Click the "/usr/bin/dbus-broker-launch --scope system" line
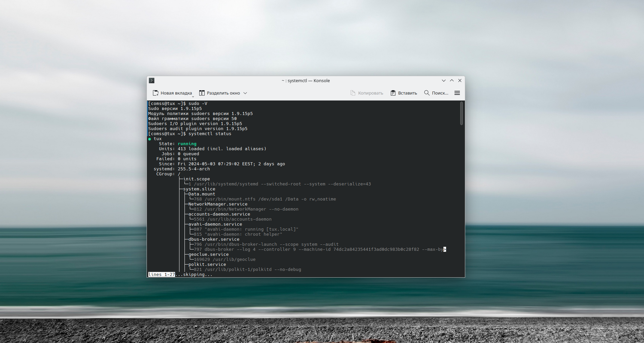Viewport: 644px width, 343px height. [x=266, y=244]
